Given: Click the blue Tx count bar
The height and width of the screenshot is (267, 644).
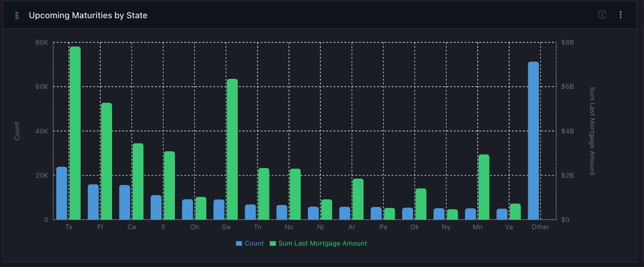Looking at the screenshot, I should 61,193.
